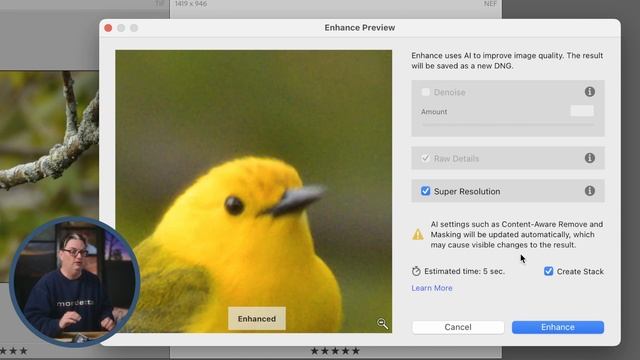Image resolution: width=640 pixels, height=360 pixels.
Task: Click the Enhanced label on the preview
Action: [x=257, y=319]
